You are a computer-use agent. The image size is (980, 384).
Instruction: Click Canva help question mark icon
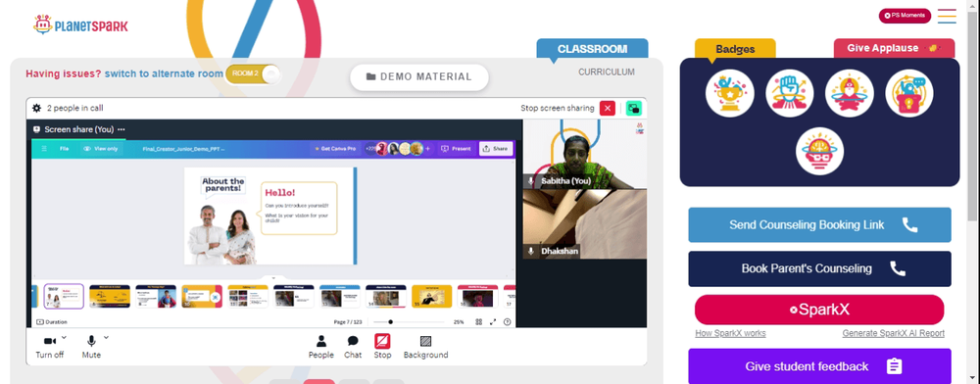pos(507,322)
